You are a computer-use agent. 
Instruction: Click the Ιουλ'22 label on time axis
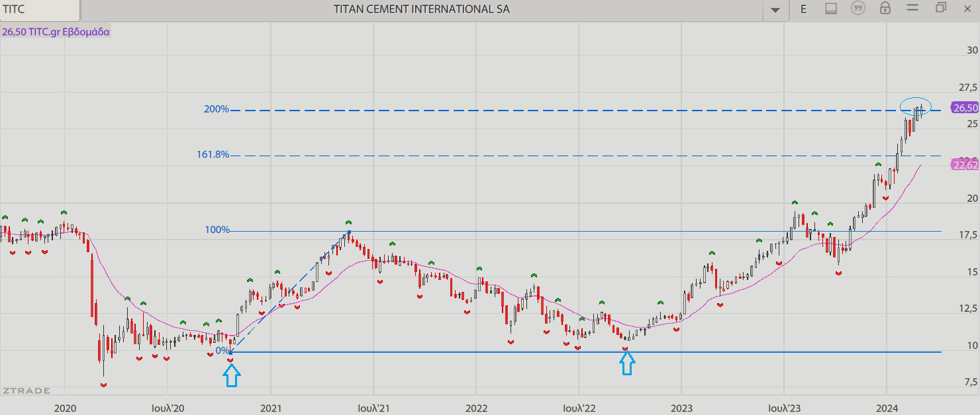click(x=579, y=409)
